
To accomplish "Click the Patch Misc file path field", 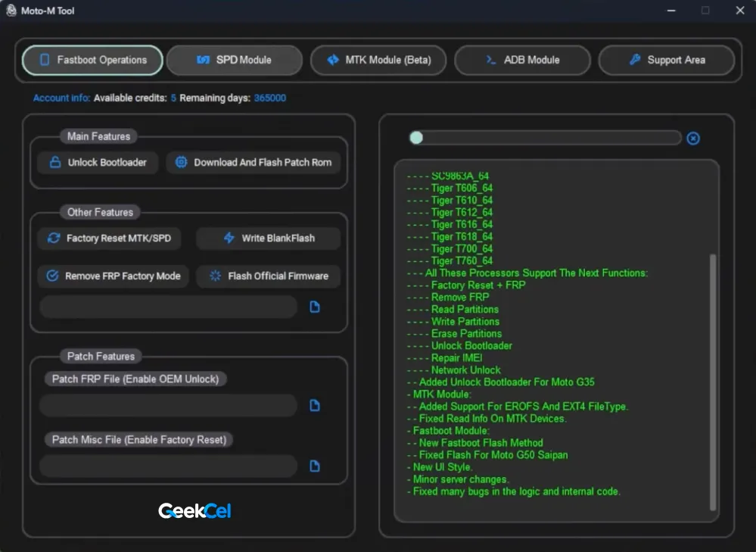I will coord(169,466).
